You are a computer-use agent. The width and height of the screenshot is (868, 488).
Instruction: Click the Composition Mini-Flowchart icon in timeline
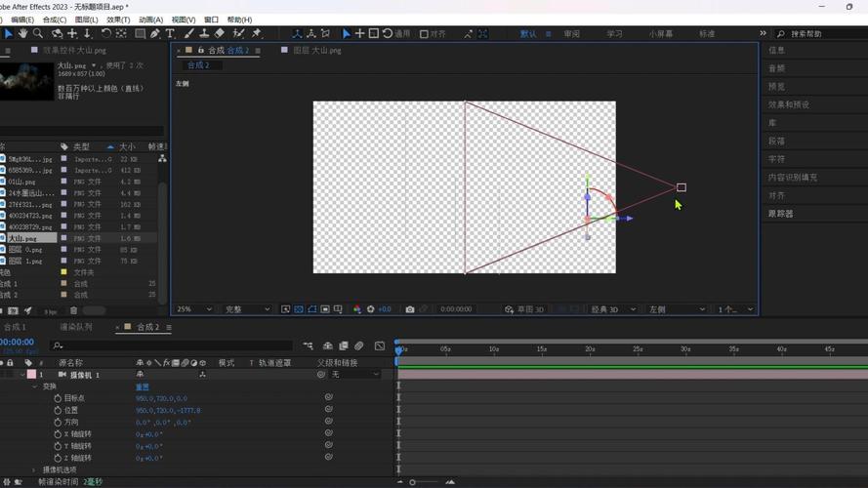(309, 346)
